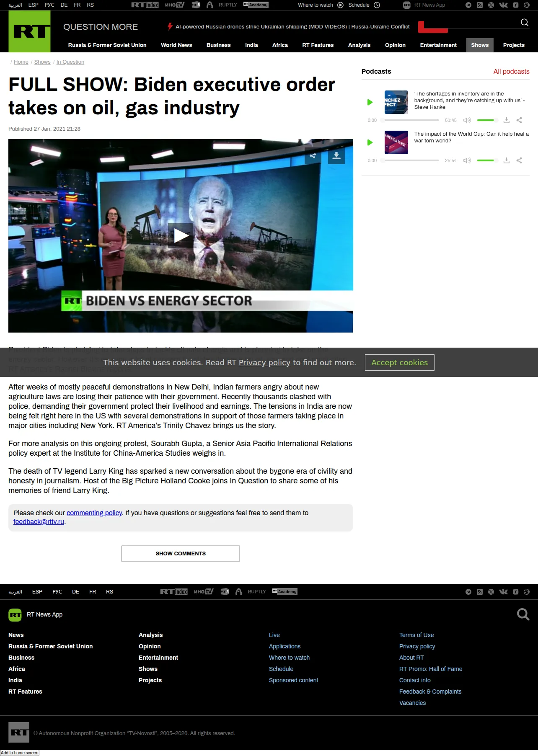Open the inoTV logo in the top bar

coord(175,5)
